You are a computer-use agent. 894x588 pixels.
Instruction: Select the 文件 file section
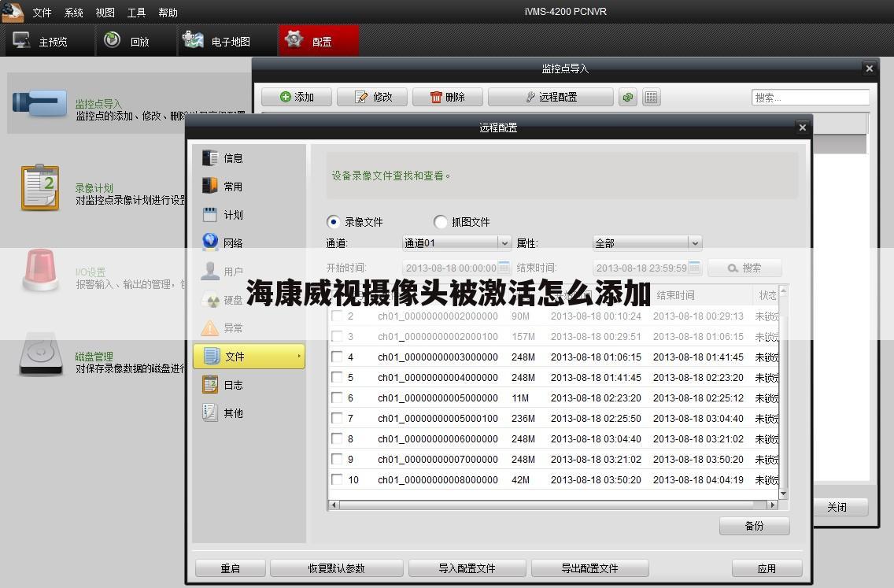click(249, 357)
